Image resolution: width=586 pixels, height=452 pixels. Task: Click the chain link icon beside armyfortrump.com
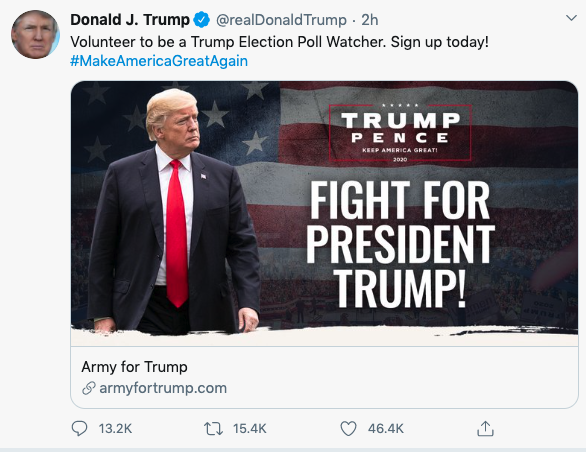point(89,388)
